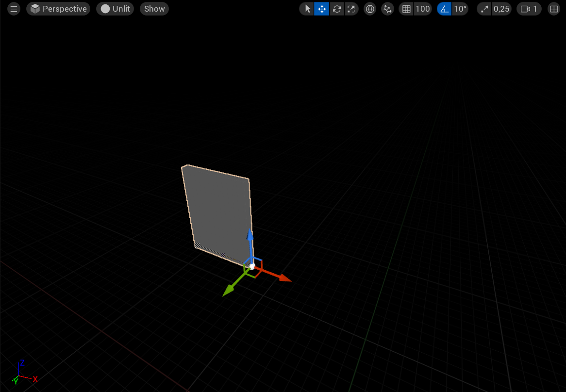This screenshot has width=566, height=392.
Task: Click the red X axis gizmo arrow
Action: point(285,278)
